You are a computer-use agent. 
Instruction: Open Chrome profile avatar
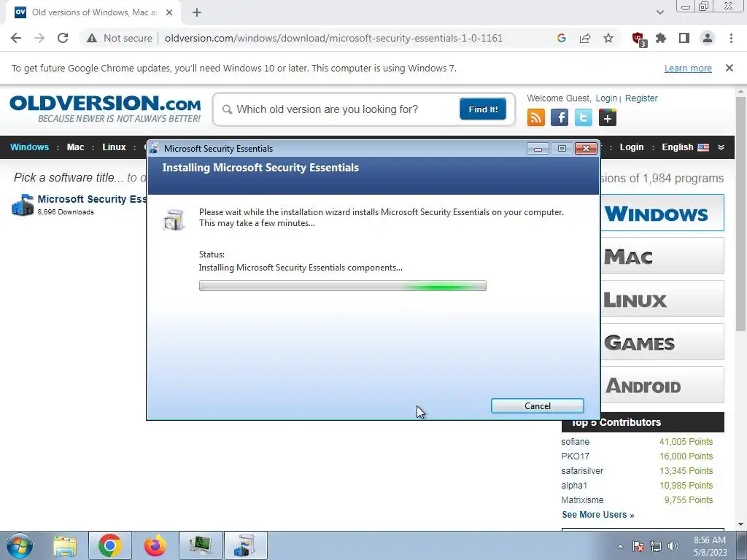[x=708, y=38]
